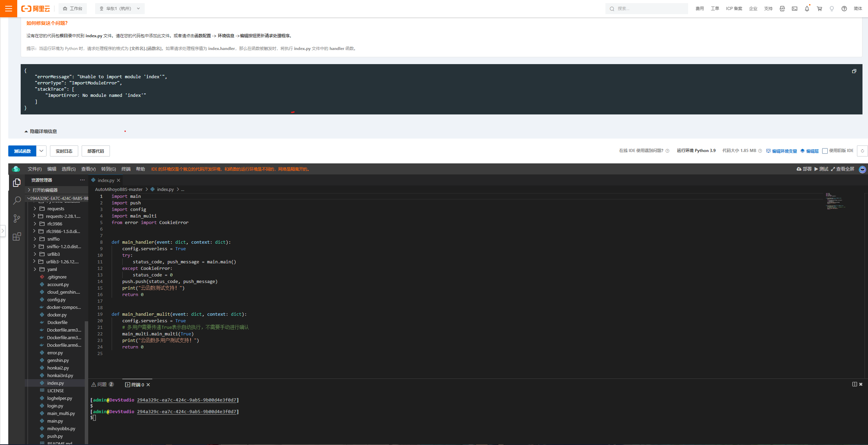The width and height of the screenshot is (868, 445).
Task: Open the Explorer (资源管理器) sidebar panel
Action: (x=16, y=183)
